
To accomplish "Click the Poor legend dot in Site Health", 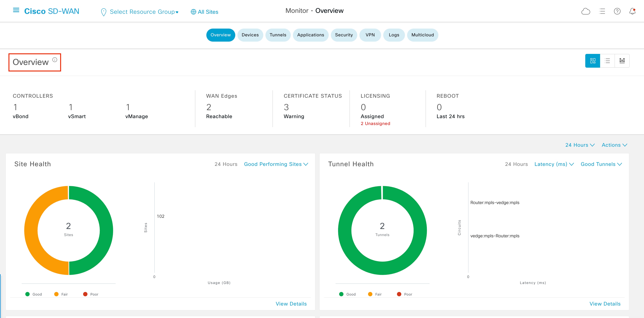I will click(x=85, y=294).
